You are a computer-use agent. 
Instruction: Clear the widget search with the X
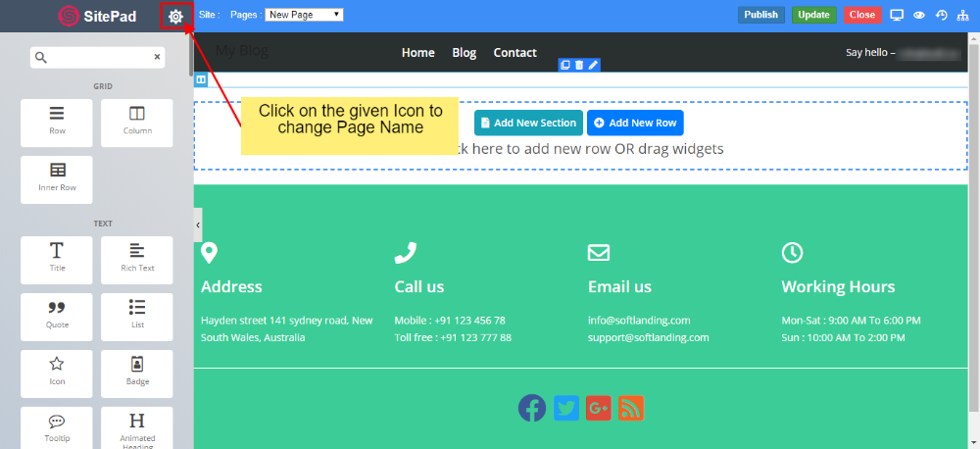pyautogui.click(x=157, y=58)
